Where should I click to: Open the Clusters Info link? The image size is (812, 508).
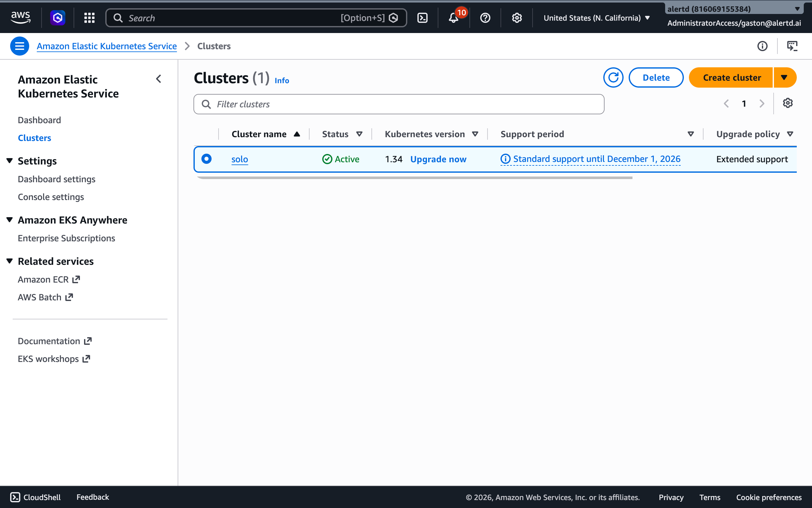click(282, 81)
